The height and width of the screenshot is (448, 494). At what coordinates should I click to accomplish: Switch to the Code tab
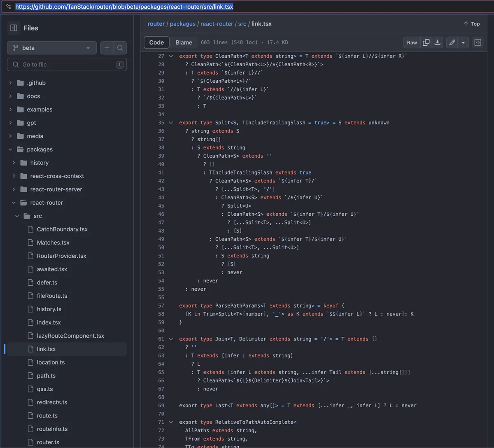(156, 42)
